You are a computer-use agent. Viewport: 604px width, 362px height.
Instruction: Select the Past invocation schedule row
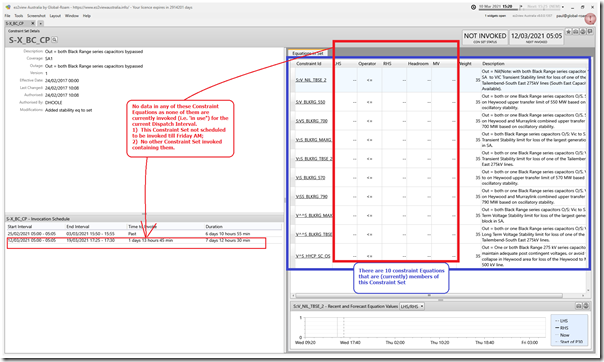click(x=144, y=234)
